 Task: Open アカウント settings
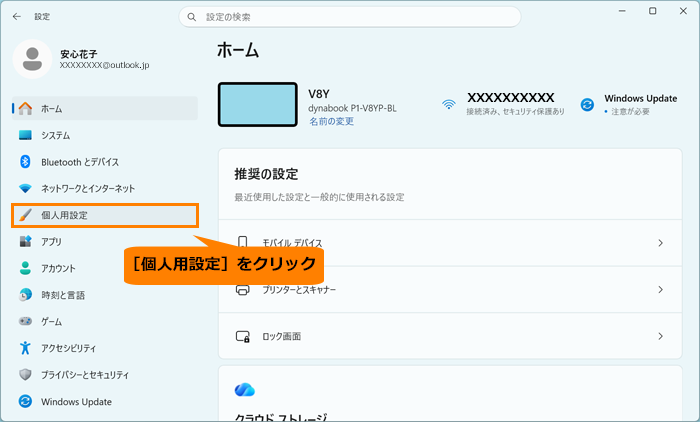pos(104,268)
